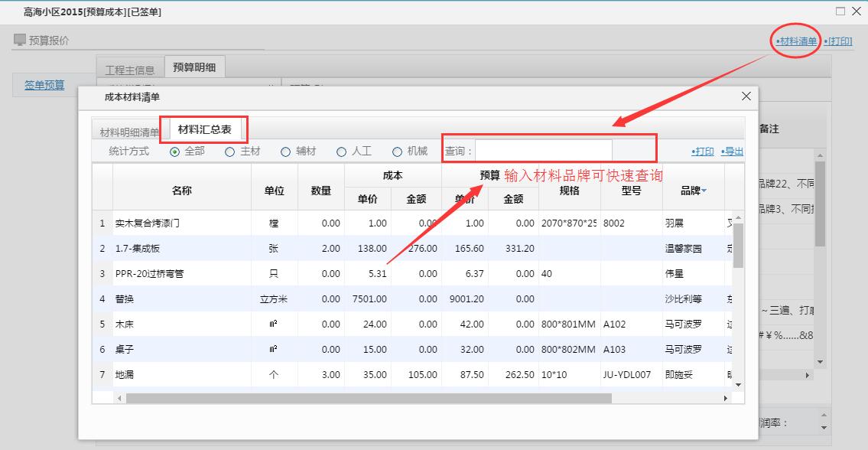868x450 pixels.
Task: Switch filter to 人工 radio button
Action: coord(341,152)
